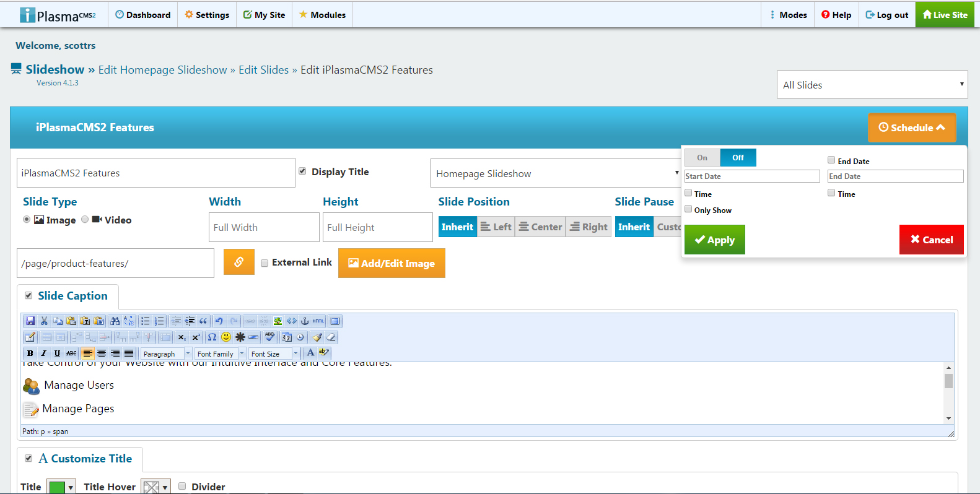Click the Blockquote icon

point(203,321)
